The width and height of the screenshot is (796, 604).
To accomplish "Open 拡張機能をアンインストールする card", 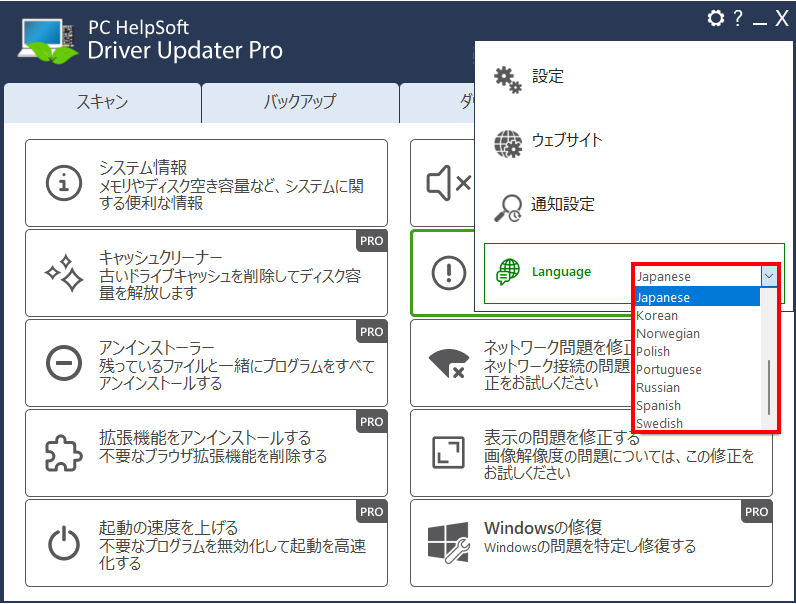I will [x=207, y=453].
